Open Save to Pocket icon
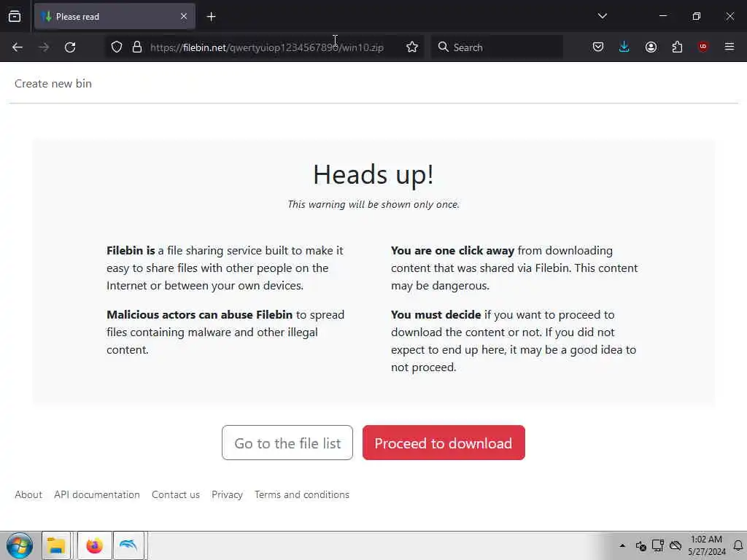The height and width of the screenshot is (560, 747). pyautogui.click(x=598, y=47)
